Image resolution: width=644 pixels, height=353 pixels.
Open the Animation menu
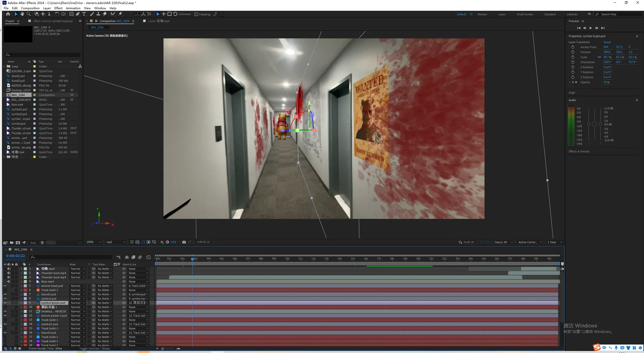pos(73,8)
